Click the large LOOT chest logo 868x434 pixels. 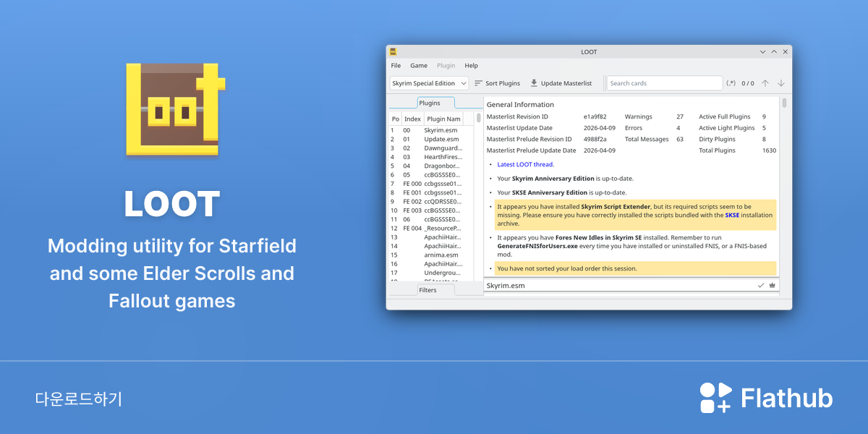(x=176, y=109)
